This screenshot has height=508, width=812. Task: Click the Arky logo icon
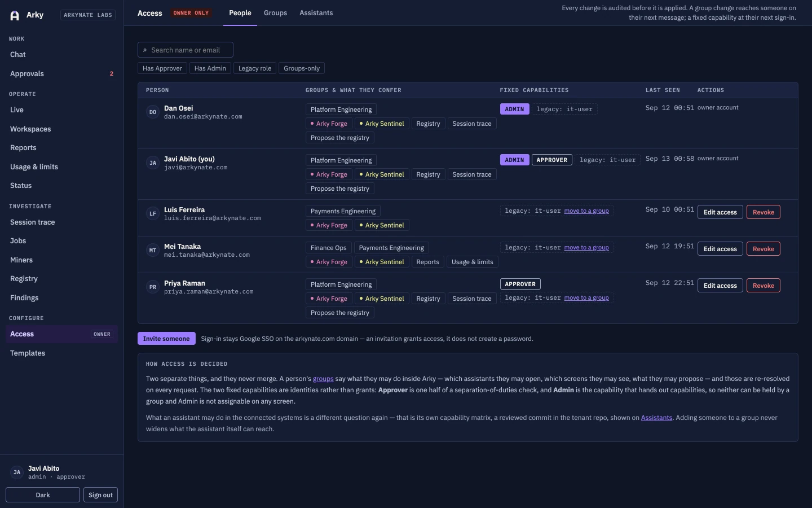(15, 15)
